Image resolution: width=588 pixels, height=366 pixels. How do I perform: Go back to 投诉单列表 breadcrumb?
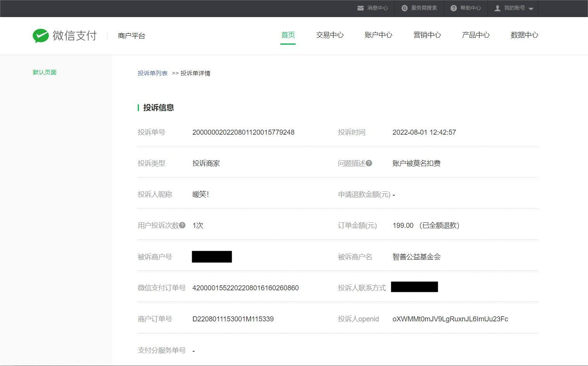(153, 73)
